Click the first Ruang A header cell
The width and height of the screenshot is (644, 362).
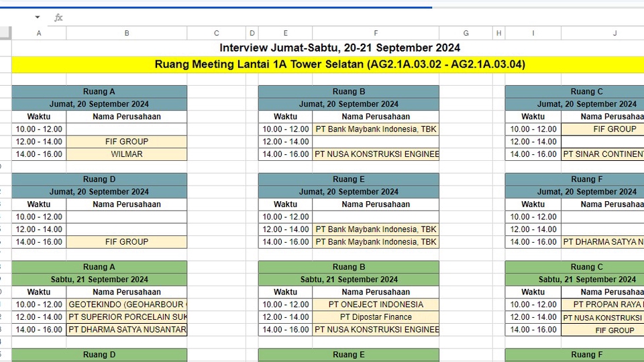tap(99, 92)
